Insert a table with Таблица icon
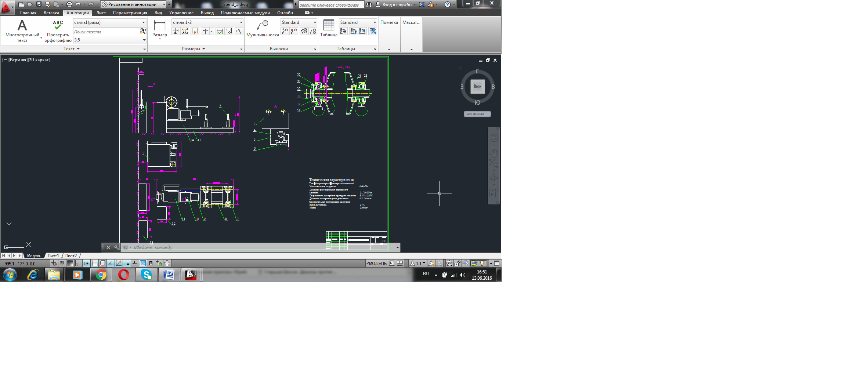This screenshot has height=392, width=868. point(329,29)
